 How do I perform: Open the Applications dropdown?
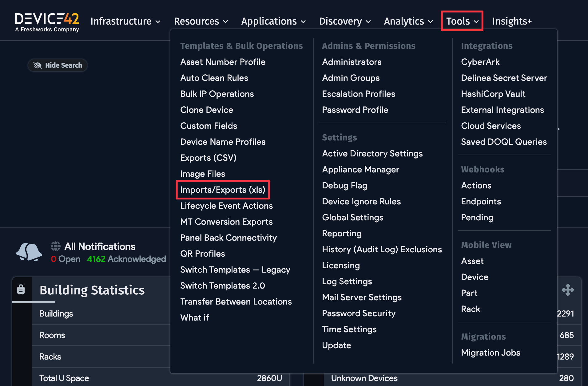(269, 21)
